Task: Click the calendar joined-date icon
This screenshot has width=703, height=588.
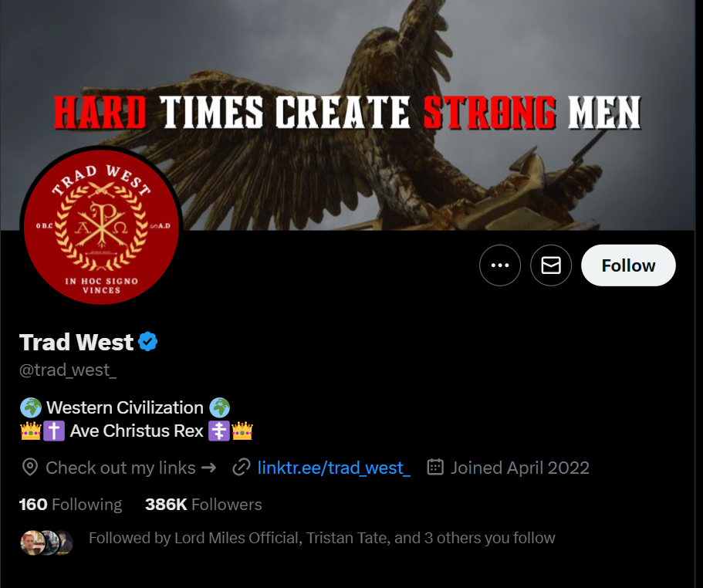Action: point(435,467)
